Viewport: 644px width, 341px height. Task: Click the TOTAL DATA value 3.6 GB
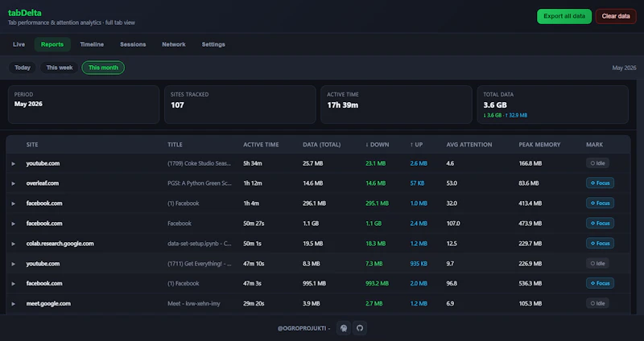tap(495, 105)
